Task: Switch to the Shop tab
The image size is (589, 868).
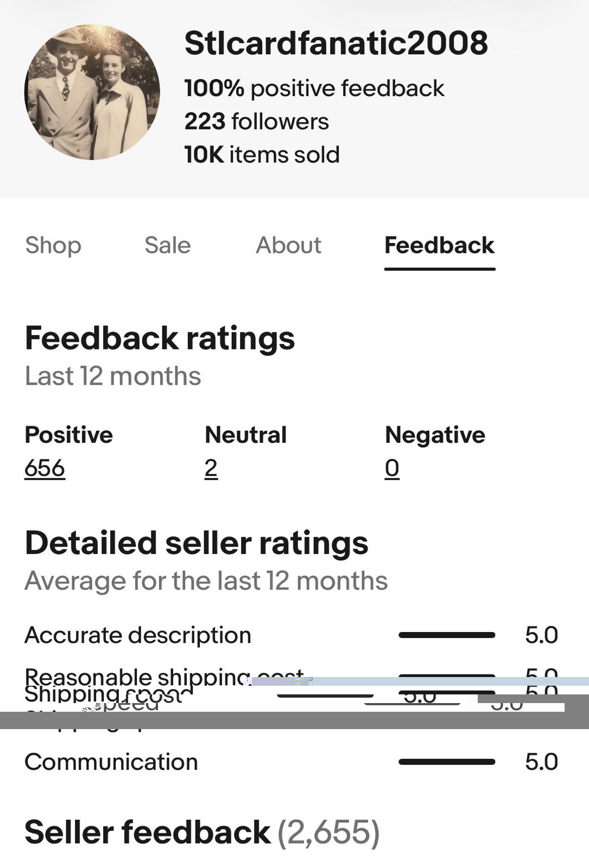Action: click(x=53, y=245)
